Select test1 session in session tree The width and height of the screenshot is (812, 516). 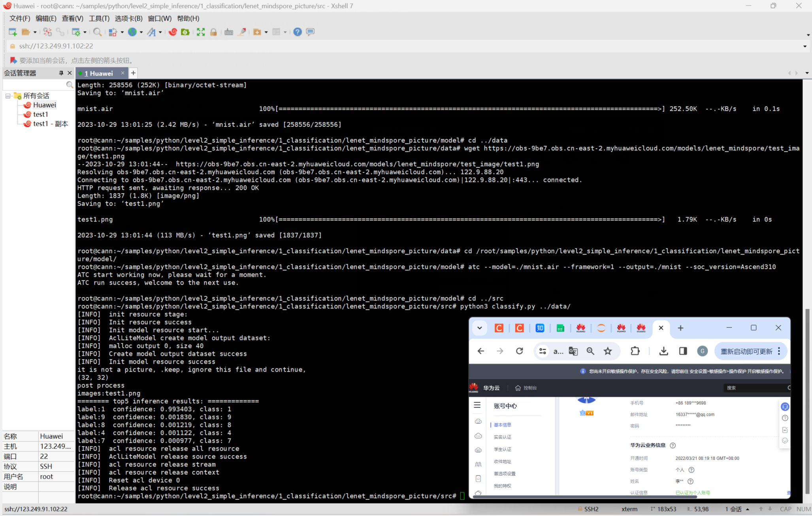click(40, 114)
